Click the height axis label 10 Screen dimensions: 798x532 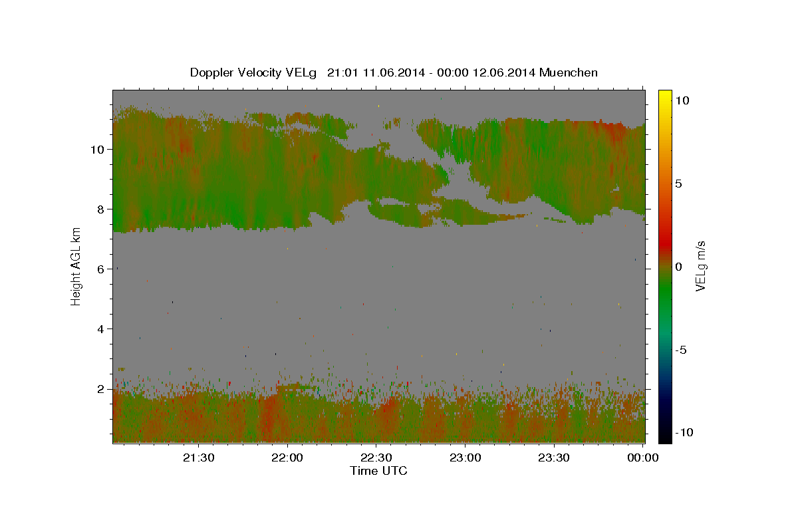coord(98,149)
